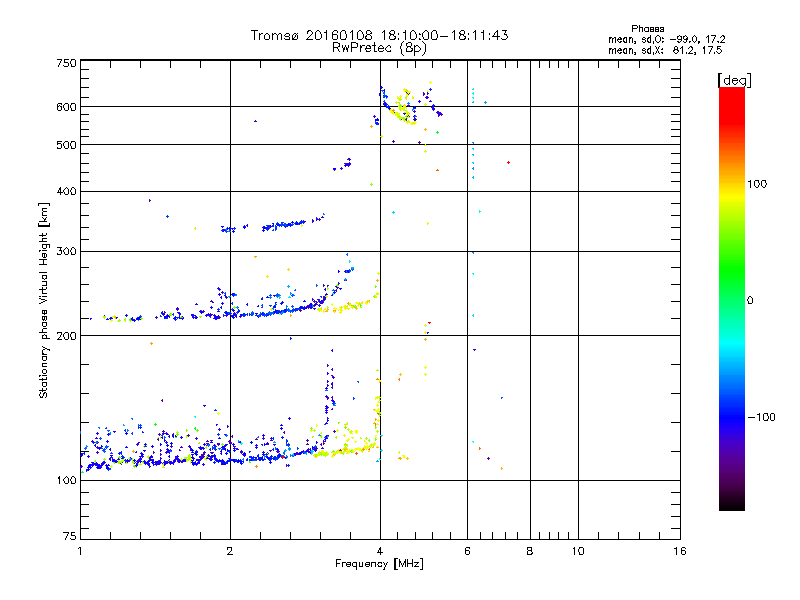Click the 'RwPretec (8p)' subtitle

(x=379, y=48)
